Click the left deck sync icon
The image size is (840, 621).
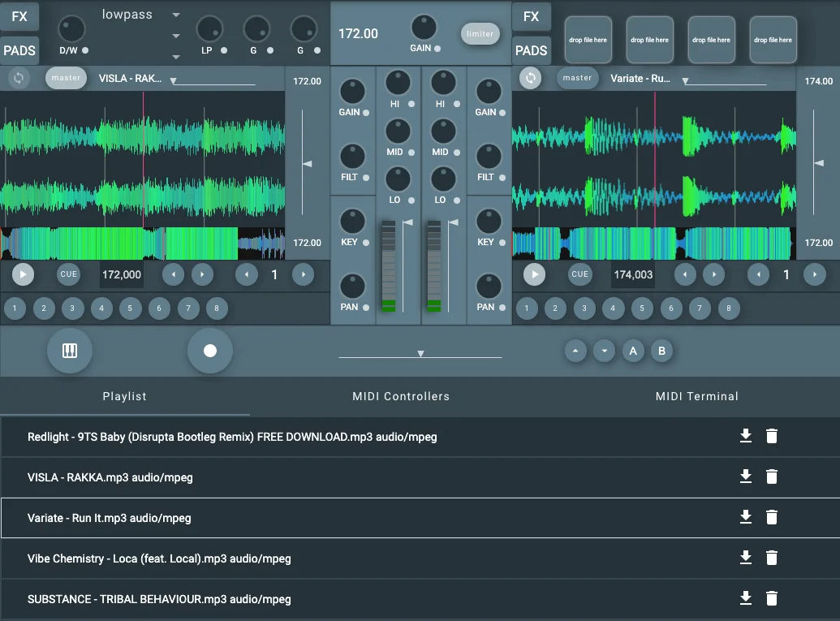point(19,78)
